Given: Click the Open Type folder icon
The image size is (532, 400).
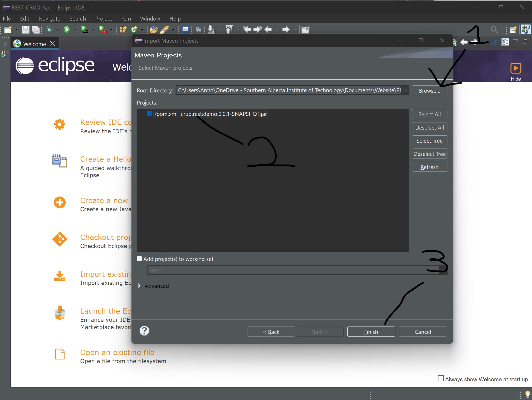Looking at the screenshot, I should [154, 29].
